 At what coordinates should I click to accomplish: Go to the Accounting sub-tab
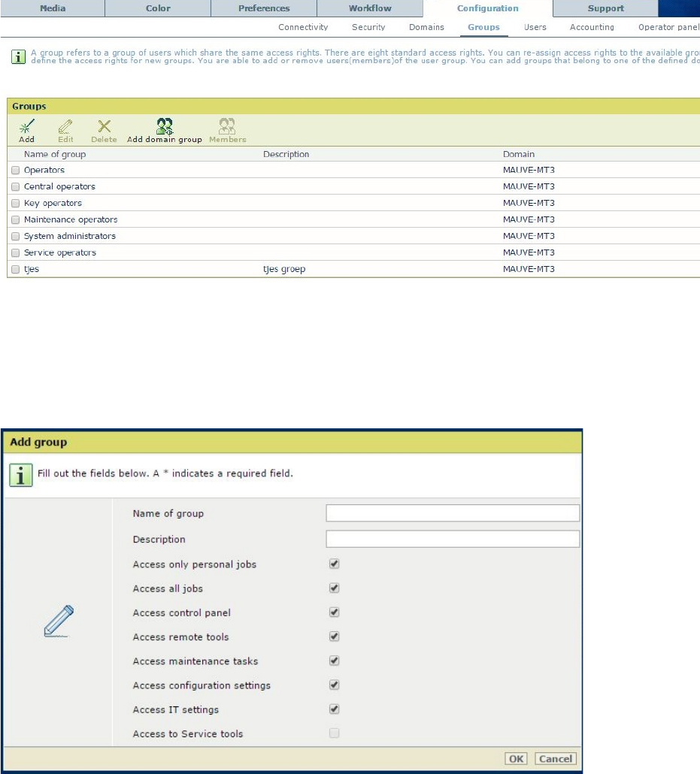[x=592, y=27]
